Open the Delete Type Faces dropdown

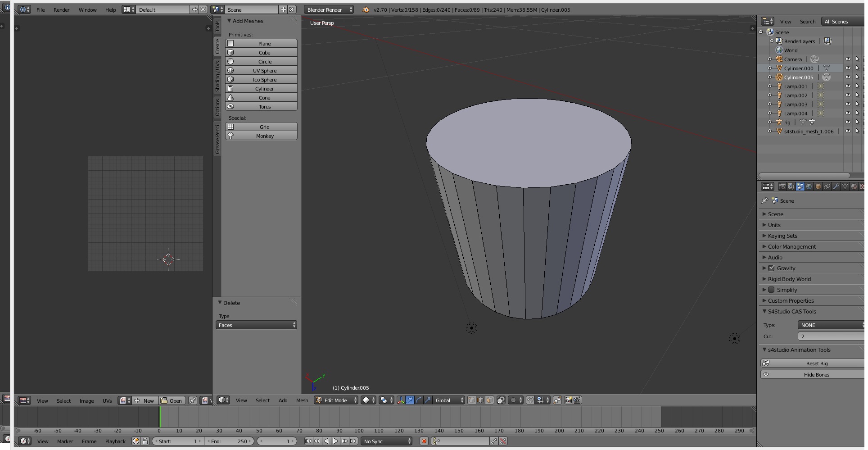256,325
